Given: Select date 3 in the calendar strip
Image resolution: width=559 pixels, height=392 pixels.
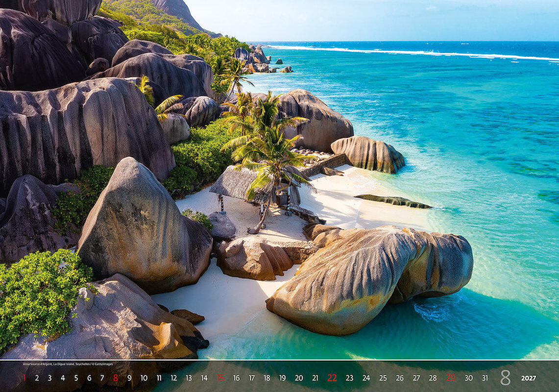Looking at the screenshot, I should point(50,378).
